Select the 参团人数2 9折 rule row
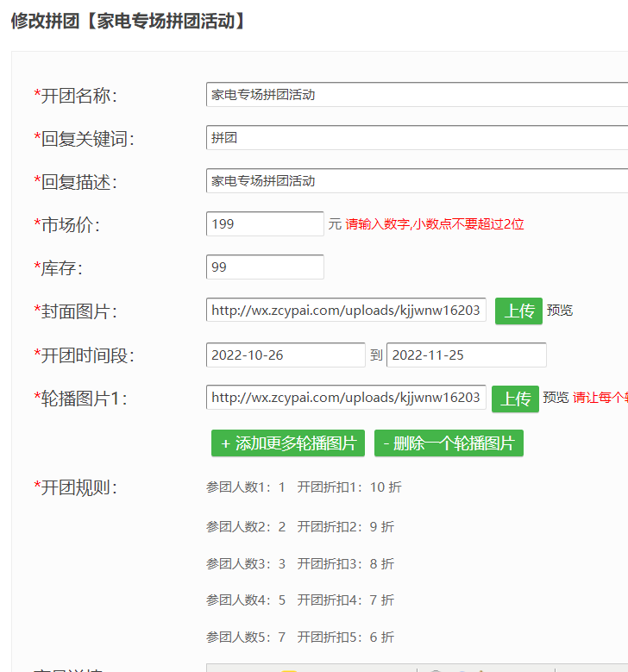The width and height of the screenshot is (628, 672). point(300,527)
